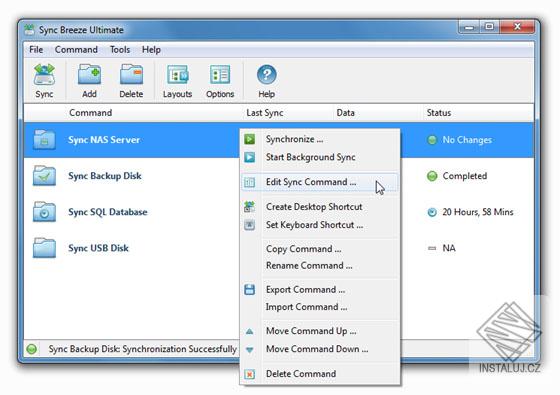Click the red X icon beside Delete Command
560x395 pixels.
click(250, 374)
